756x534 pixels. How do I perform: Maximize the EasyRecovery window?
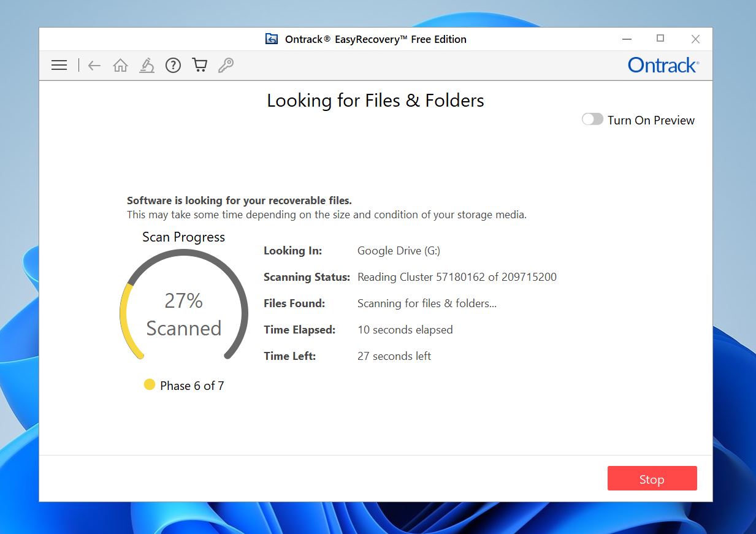coord(660,39)
